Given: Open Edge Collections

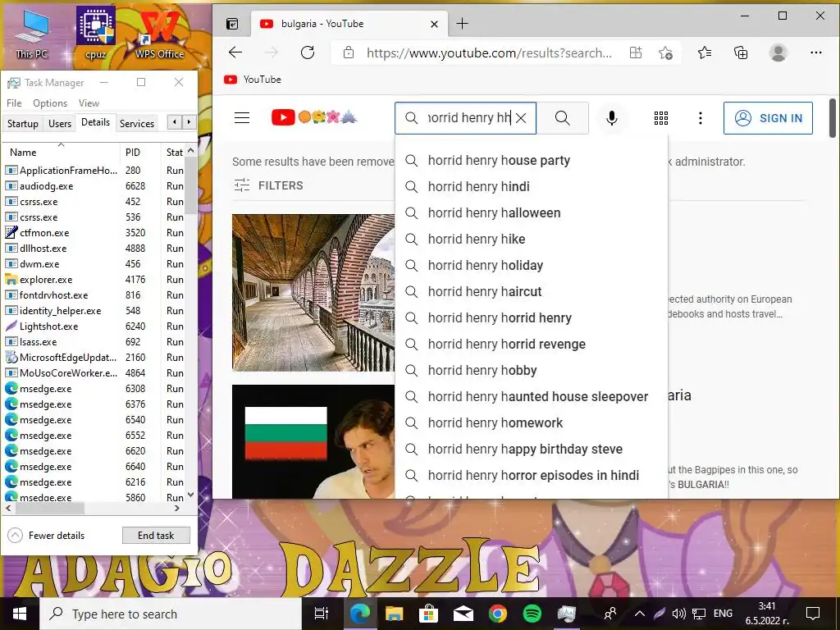Looking at the screenshot, I should [741, 52].
